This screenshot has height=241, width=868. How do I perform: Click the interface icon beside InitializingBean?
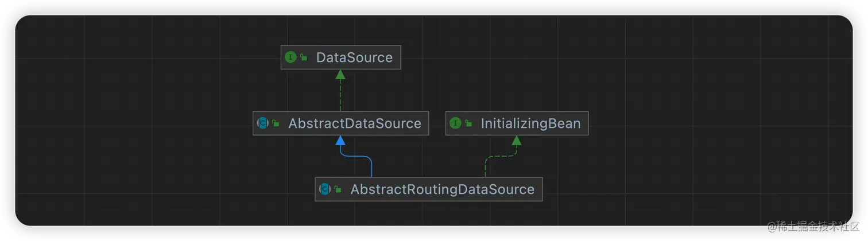pyautogui.click(x=455, y=123)
